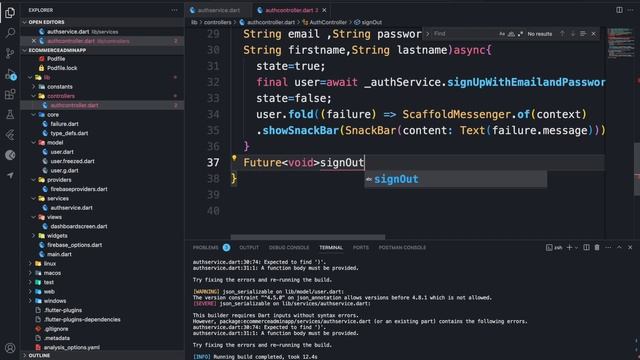Expand the widgets folder
This screenshot has width=640, height=360.
[x=34, y=236]
